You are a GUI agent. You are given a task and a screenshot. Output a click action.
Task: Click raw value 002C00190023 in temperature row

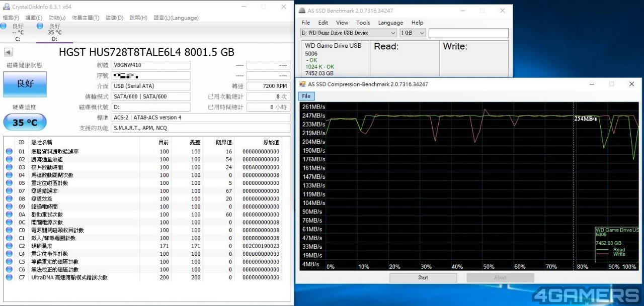coord(261,246)
